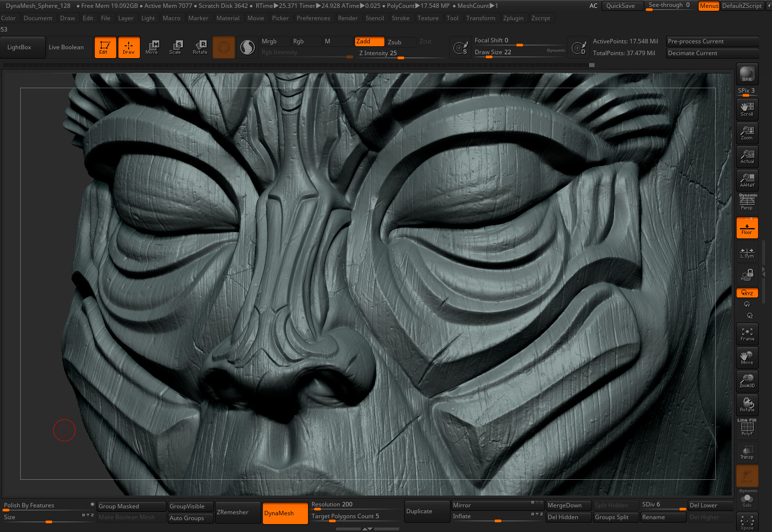Toggle Transp transparency mode
The image size is (772, 532).
pos(747,452)
